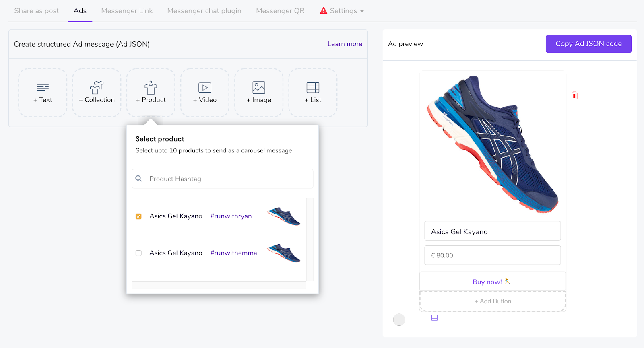Image resolution: width=644 pixels, height=348 pixels.
Task: Click Asics Gel Kayano name beside #runwithemma
Action: coord(176,253)
